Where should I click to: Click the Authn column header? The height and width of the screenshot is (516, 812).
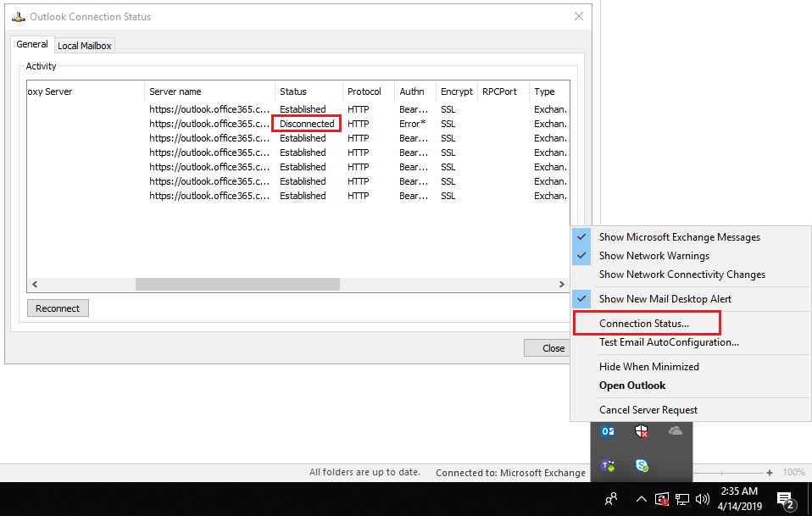click(415, 92)
